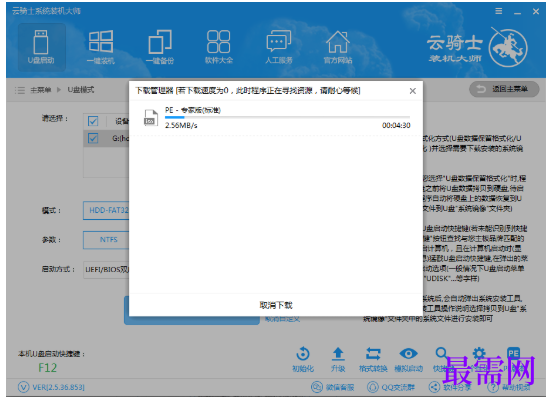
Task: Click the link below the cancel button
Action: (x=282, y=319)
